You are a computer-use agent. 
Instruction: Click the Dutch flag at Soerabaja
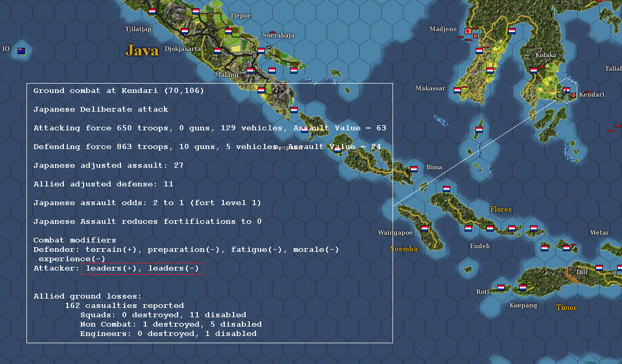261,51
